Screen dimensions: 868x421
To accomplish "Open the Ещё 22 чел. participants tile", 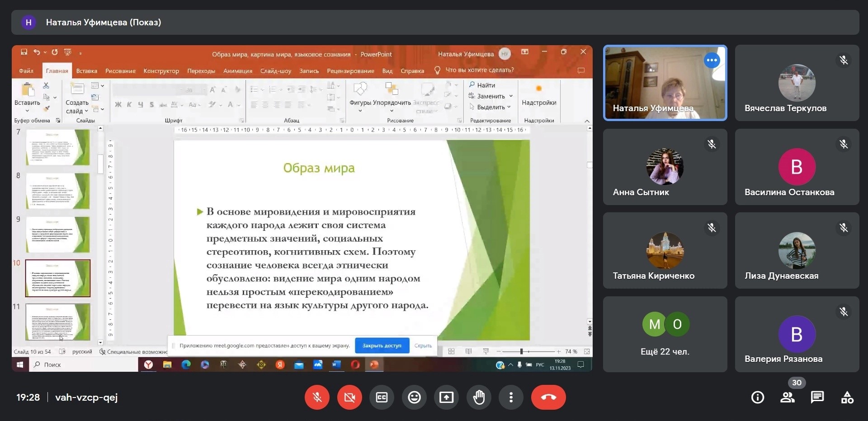I will click(665, 334).
